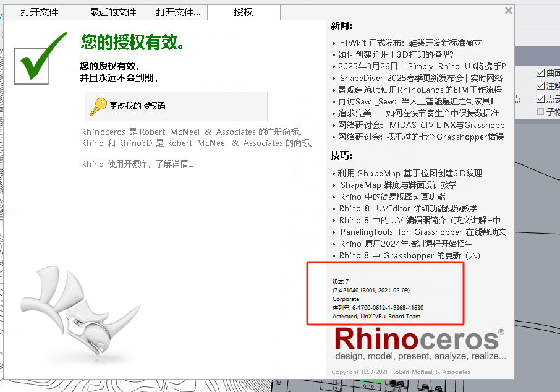Viewport: 560px width, 392px height.
Task: Open tip: Rhino 8 中的 UV 编辑器简介
Action: (420, 221)
